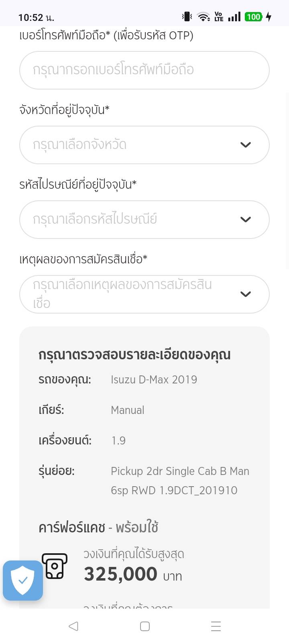289x644 pixels.
Task: Focus the mobile phone number field
Action: click(x=144, y=70)
